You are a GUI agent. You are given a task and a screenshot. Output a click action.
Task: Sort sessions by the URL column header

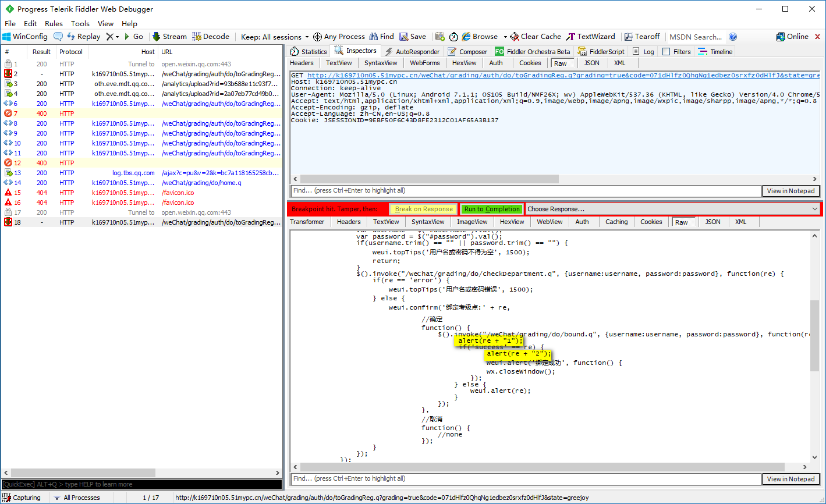[x=220, y=52]
